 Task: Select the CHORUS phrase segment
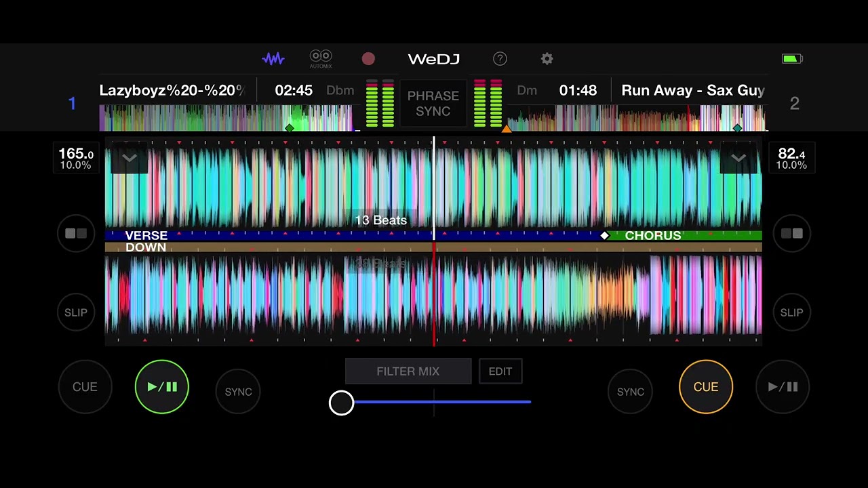tap(684, 236)
